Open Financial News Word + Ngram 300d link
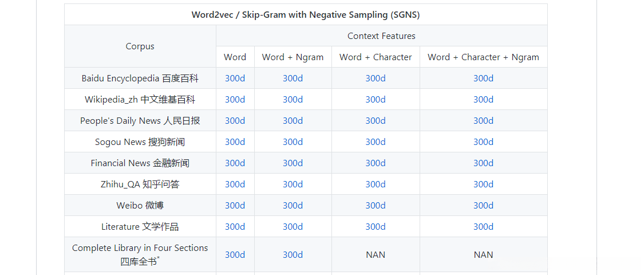644x275 pixels. click(293, 163)
